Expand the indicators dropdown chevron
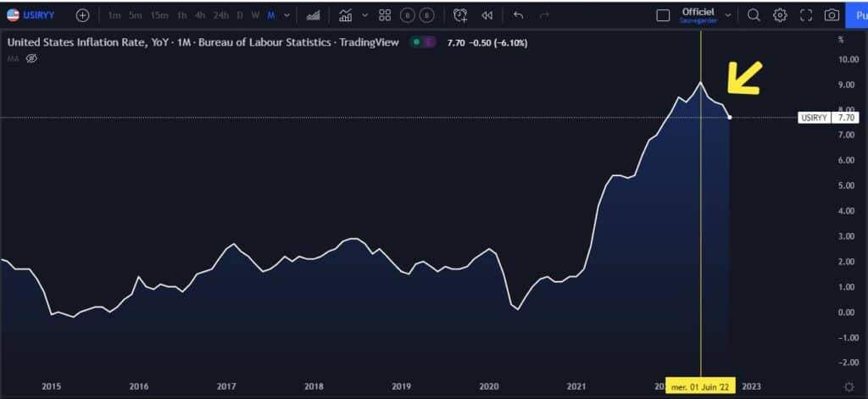 (364, 15)
